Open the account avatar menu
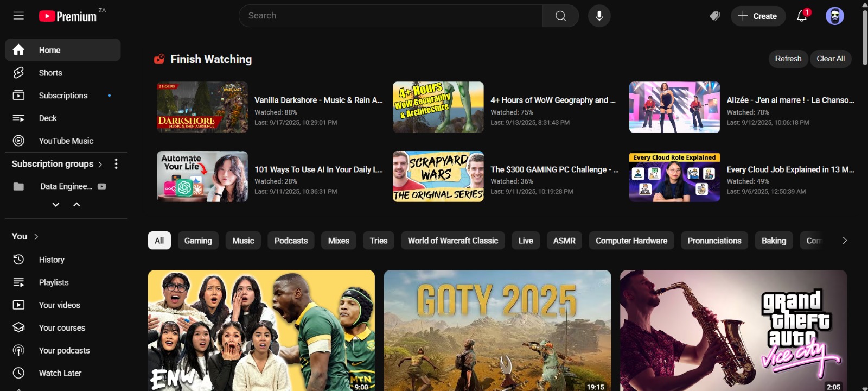The width and height of the screenshot is (868, 391). 835,16
